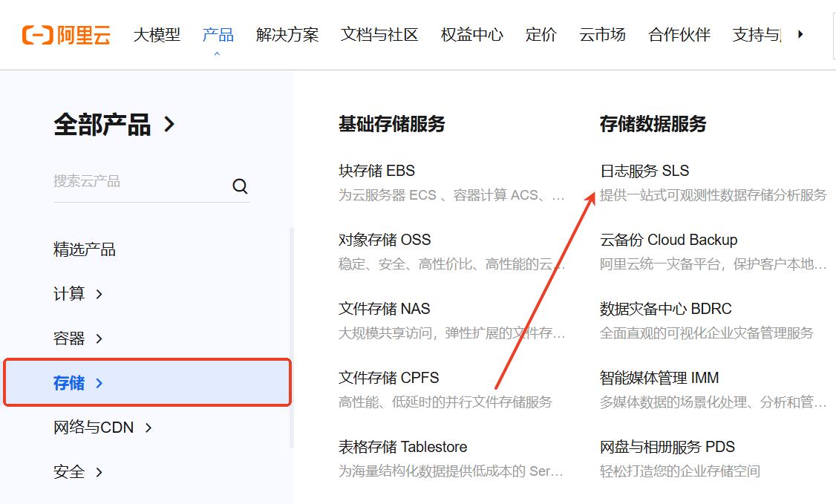Click the magnifier search icon
836x504 pixels.
(x=240, y=186)
